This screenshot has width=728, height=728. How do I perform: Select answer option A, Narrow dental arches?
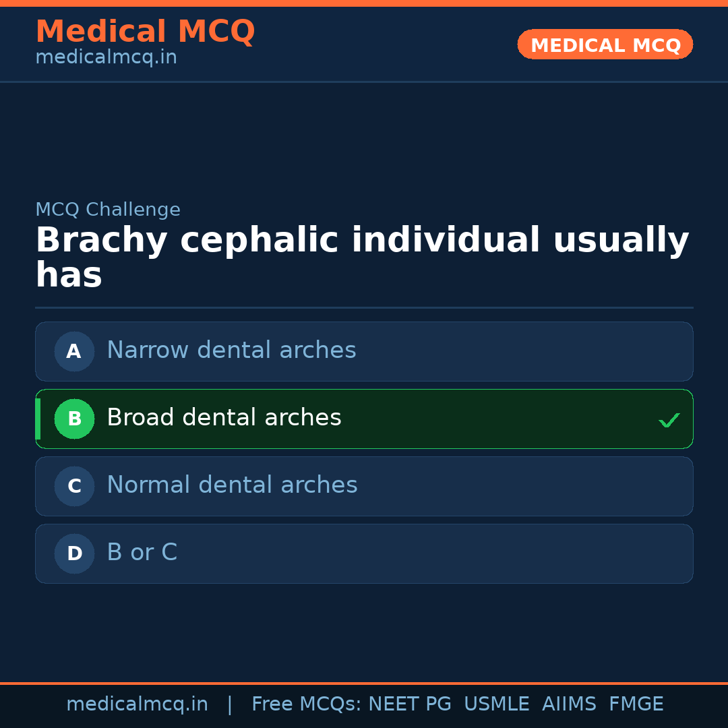click(364, 351)
